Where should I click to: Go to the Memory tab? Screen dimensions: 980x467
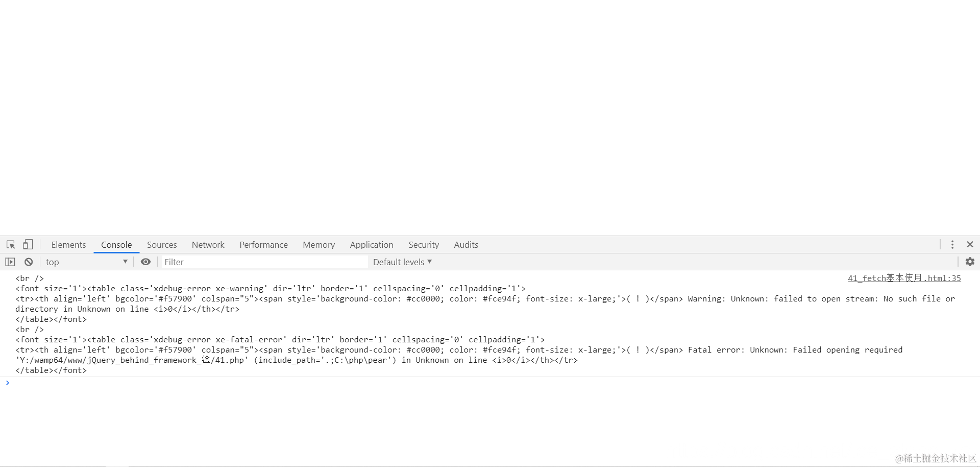(318, 245)
